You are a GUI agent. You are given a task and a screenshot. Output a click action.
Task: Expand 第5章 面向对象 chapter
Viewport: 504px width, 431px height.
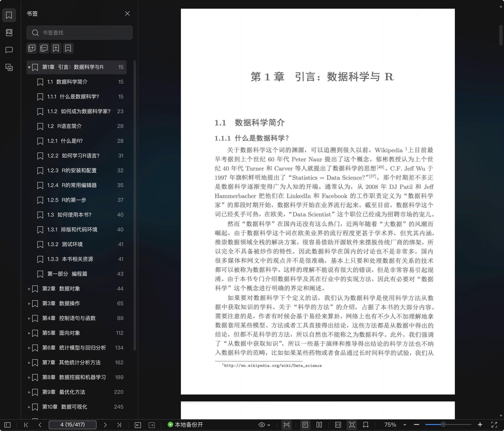(29, 333)
